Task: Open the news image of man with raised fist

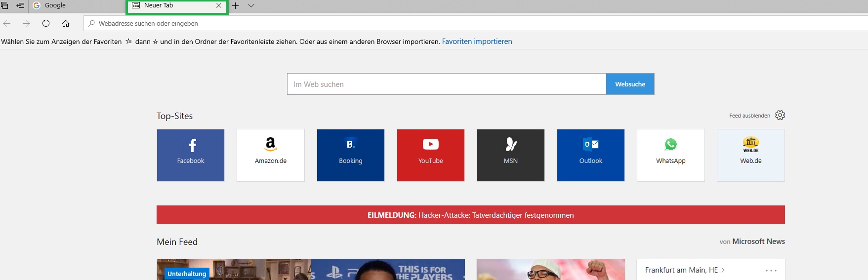Action: pos(551,270)
